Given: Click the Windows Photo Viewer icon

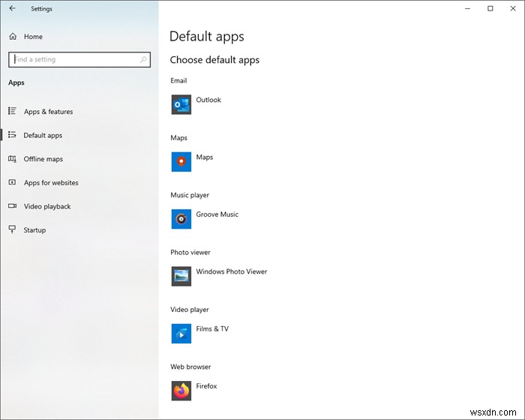Looking at the screenshot, I should point(181,276).
